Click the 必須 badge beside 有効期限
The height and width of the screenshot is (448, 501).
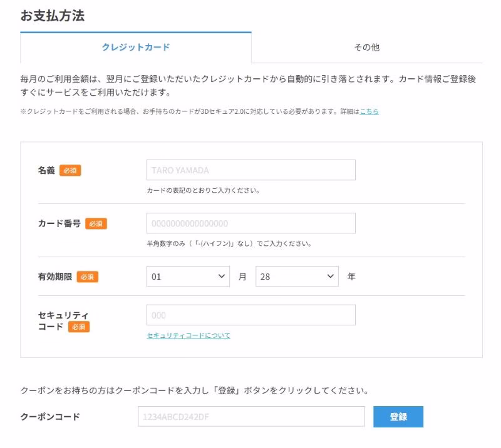88,277
